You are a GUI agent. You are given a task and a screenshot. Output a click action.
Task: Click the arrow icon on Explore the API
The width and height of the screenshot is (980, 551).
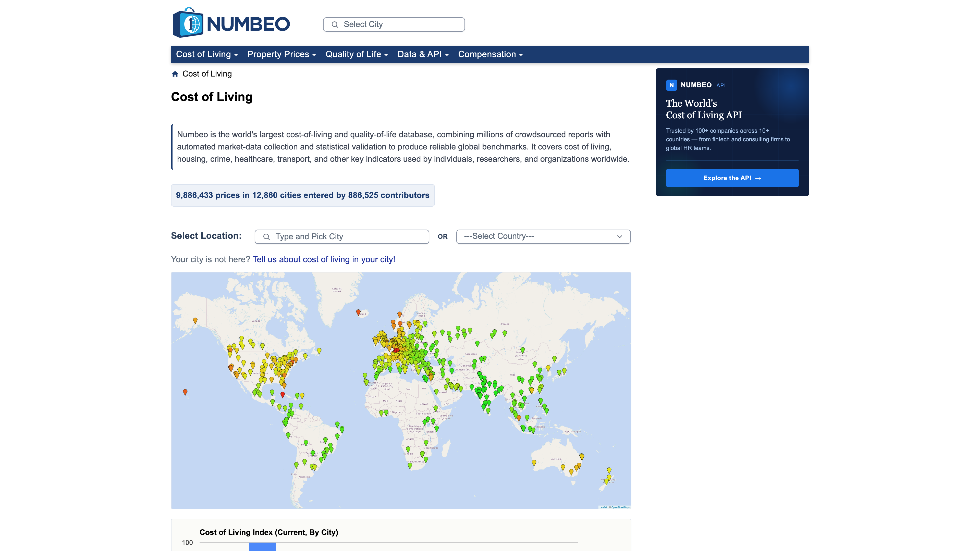[x=758, y=178]
